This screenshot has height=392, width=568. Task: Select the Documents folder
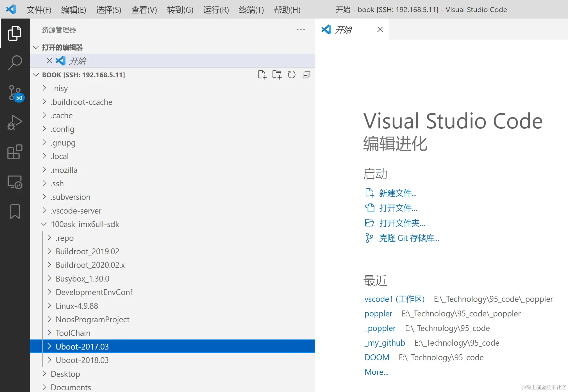tap(172, 387)
